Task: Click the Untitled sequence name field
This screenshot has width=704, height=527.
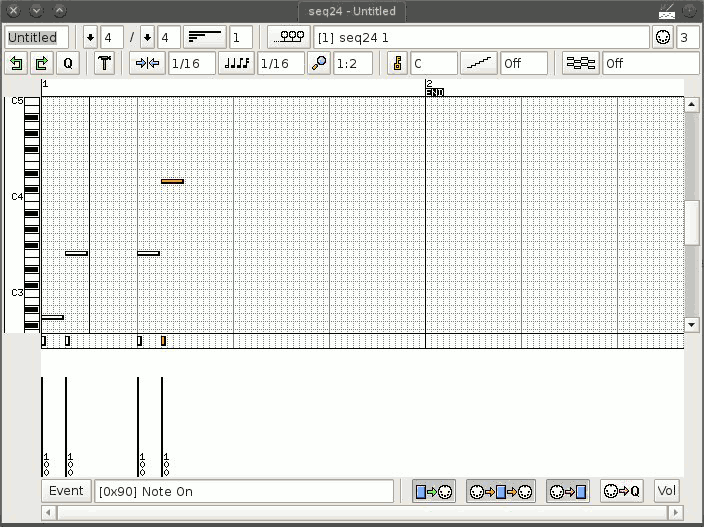Action: click(37, 38)
